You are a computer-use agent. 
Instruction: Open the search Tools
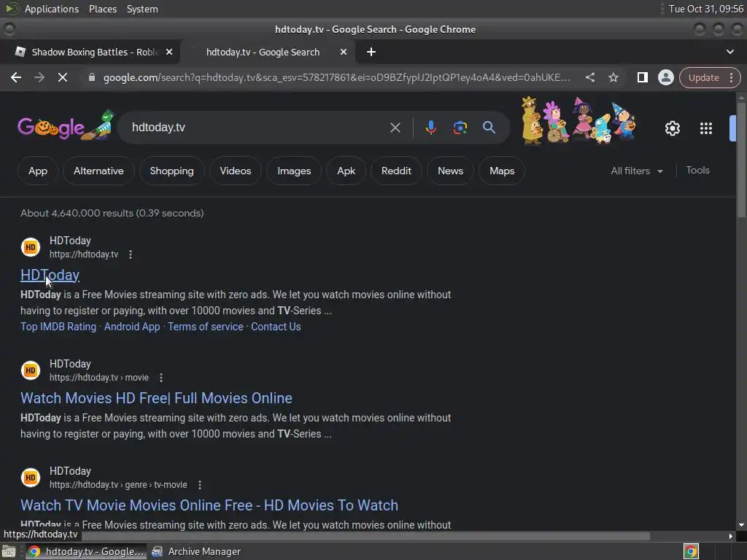(697, 171)
